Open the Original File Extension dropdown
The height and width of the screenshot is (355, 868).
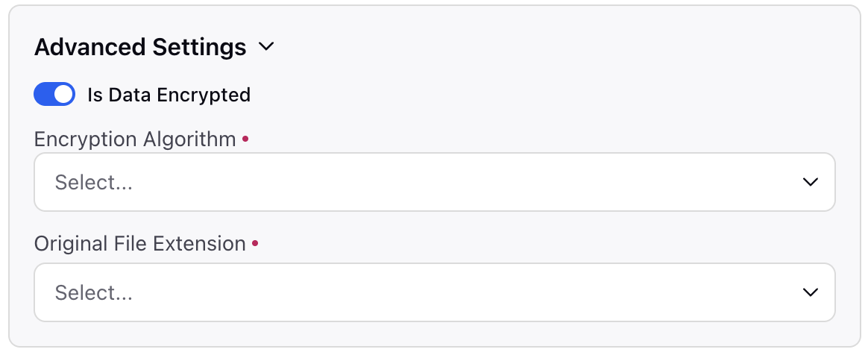(435, 292)
